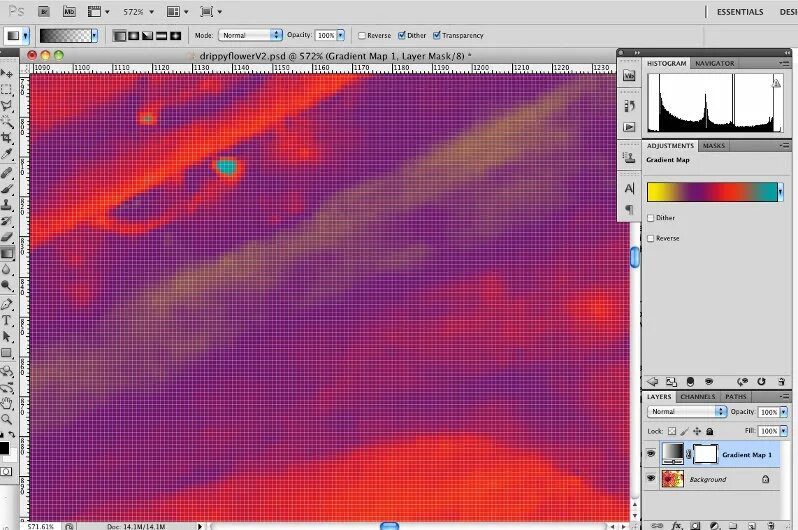
Task: Select Gradient Map 1 layer mask thumbnail
Action: click(x=705, y=454)
